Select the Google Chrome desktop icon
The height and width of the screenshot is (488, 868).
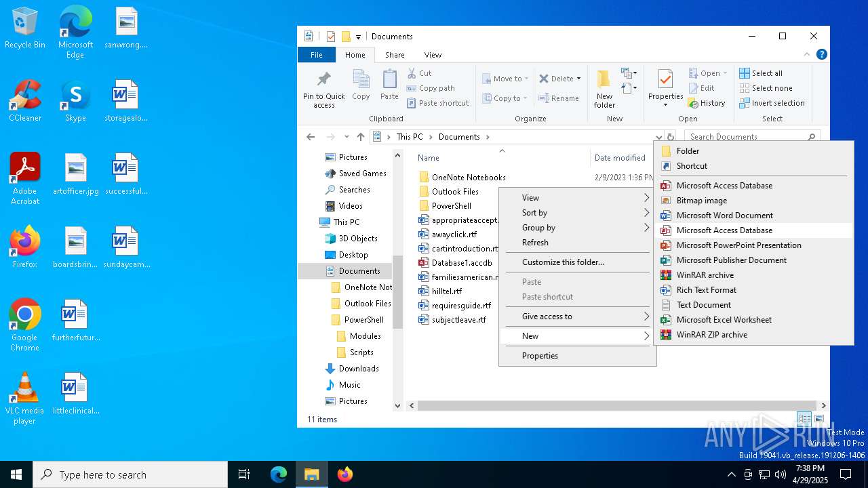(25, 325)
